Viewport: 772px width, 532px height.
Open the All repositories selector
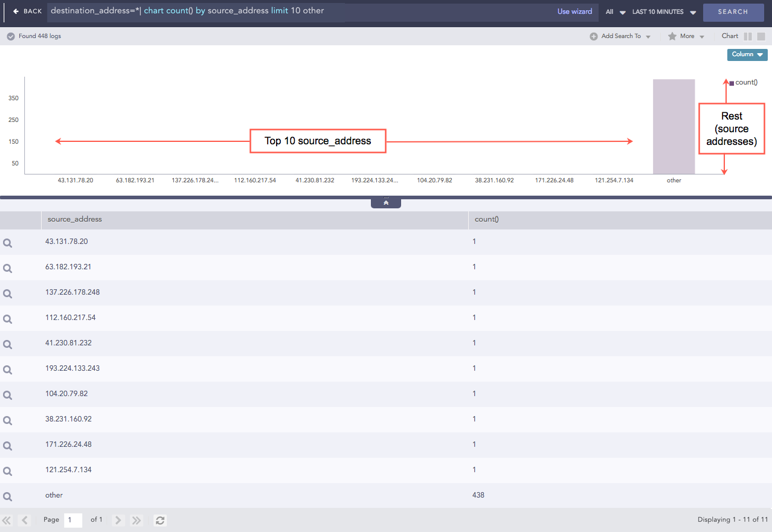(x=615, y=12)
